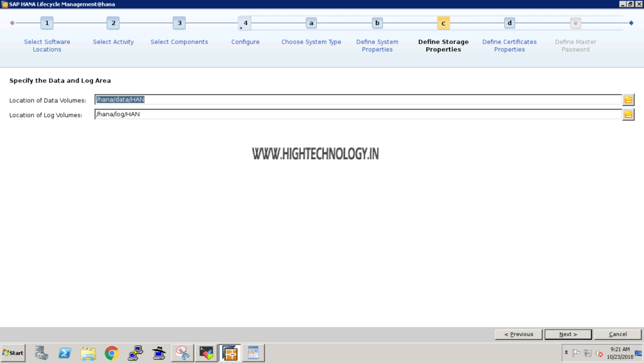Switch to active HANA Lifecycle taskbar icon

230,353
